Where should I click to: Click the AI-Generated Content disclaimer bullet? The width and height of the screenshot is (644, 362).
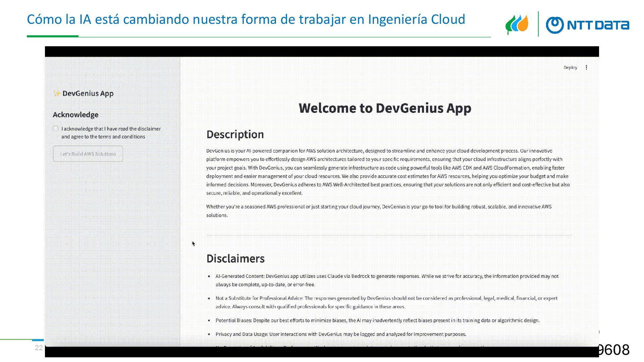[x=387, y=280]
